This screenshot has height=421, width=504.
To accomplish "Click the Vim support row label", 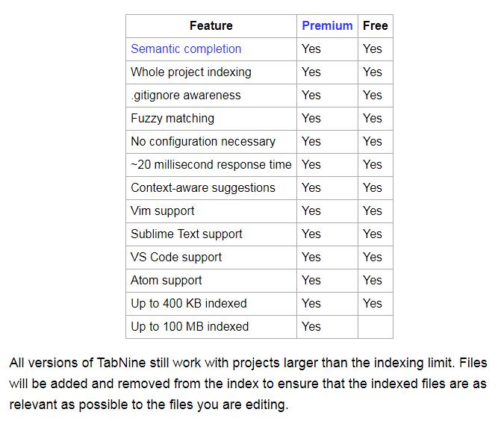I will (x=163, y=211).
